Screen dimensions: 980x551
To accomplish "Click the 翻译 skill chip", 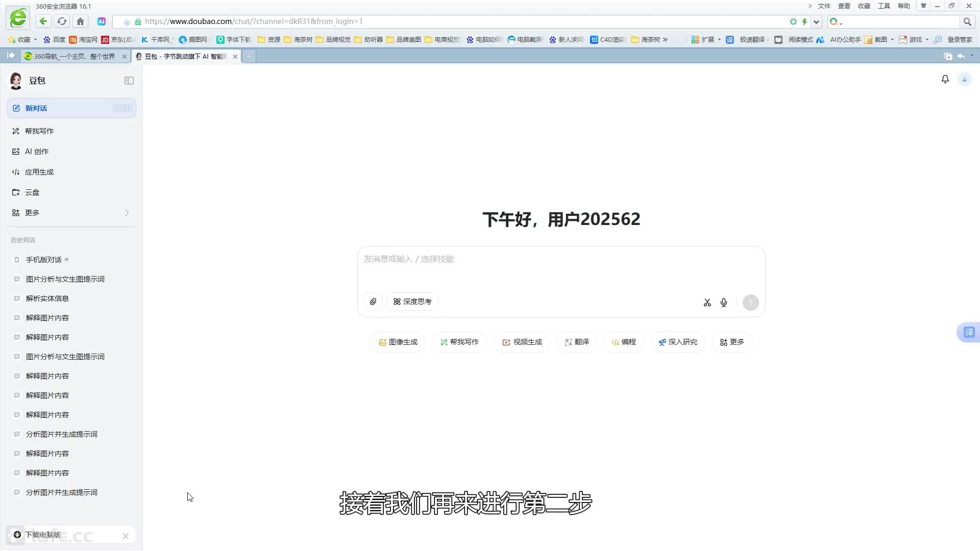I will coord(577,342).
